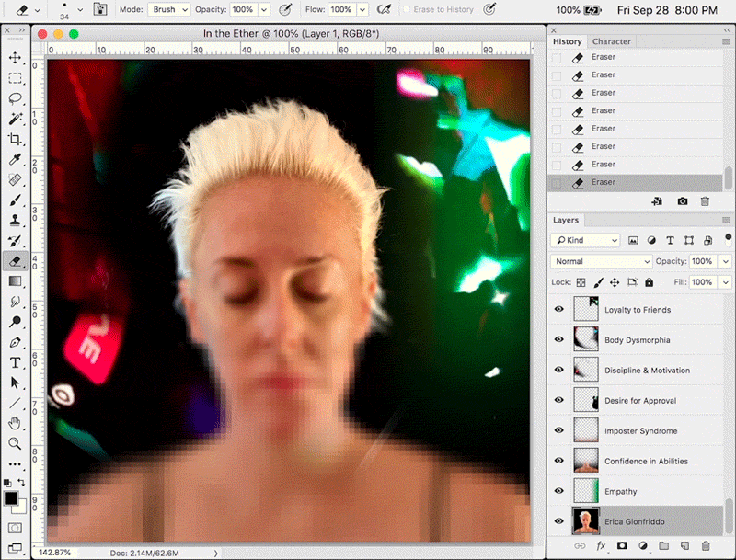This screenshot has width=736, height=560.
Task: Hide the Erica Gionfriddo layer
Action: [559, 521]
